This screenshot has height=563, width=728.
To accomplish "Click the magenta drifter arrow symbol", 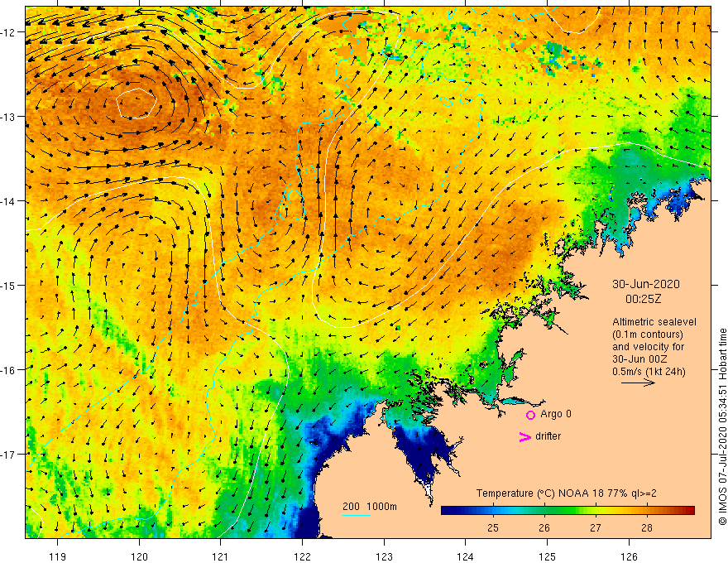I will 524,436.
